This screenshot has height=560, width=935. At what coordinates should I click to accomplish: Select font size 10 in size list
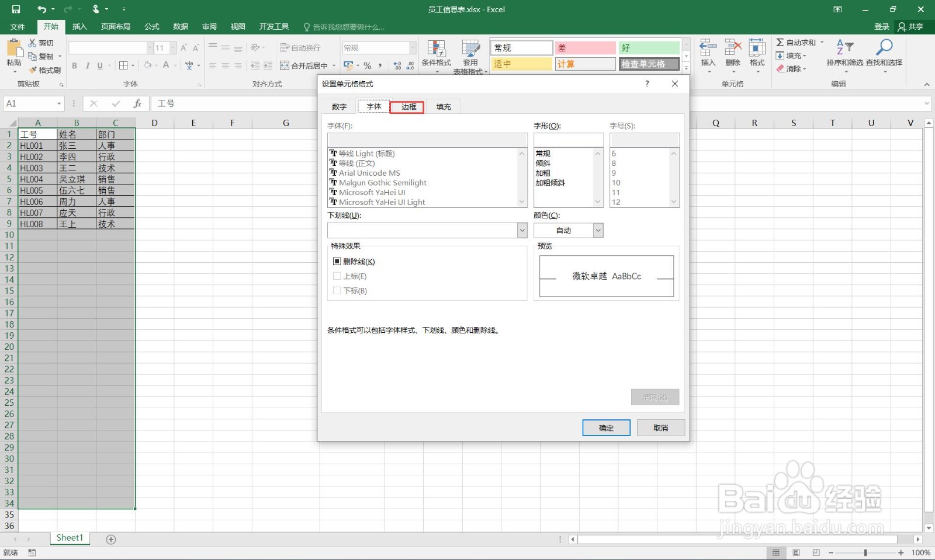coord(616,183)
